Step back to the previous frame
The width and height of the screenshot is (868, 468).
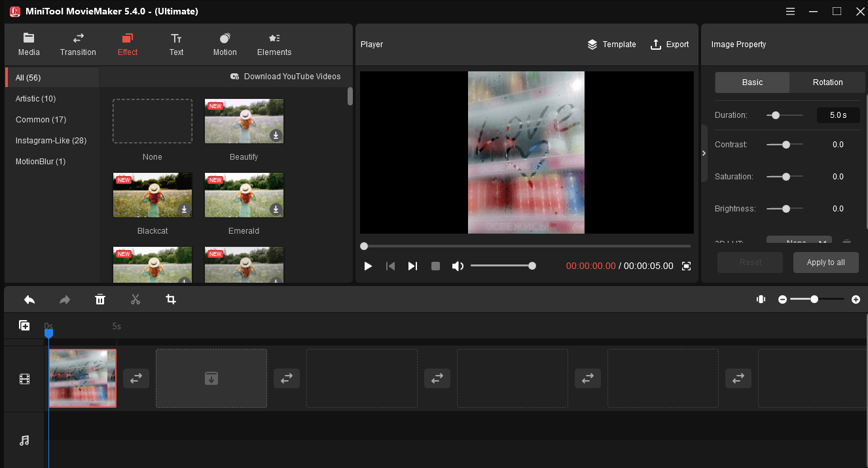pyautogui.click(x=390, y=266)
